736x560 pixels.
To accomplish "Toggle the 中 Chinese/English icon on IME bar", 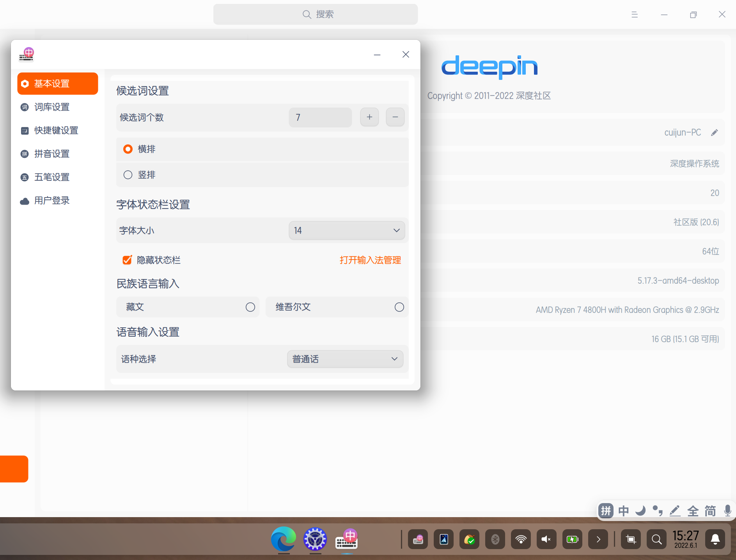I will tap(623, 511).
